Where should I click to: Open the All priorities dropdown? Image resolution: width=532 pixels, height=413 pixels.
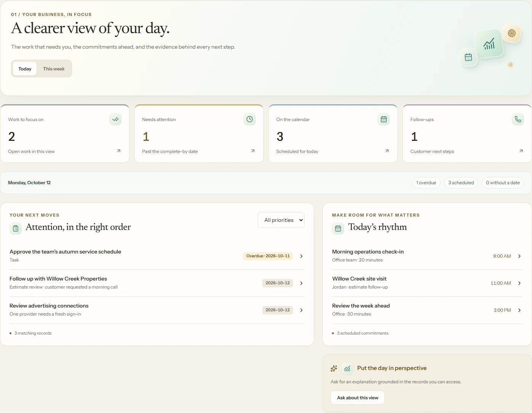[x=281, y=220]
